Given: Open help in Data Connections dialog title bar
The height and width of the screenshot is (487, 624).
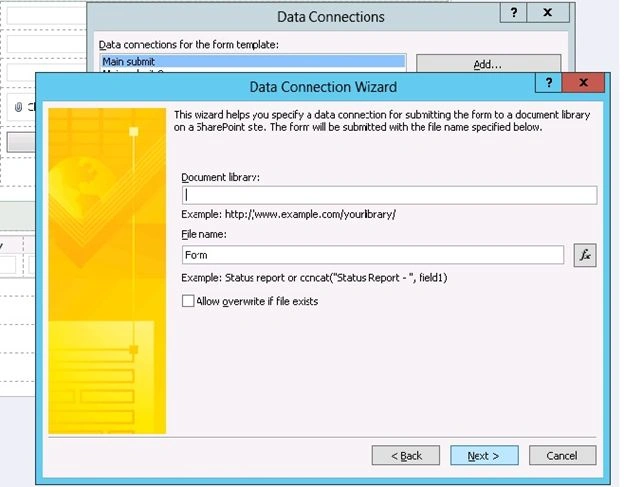Looking at the screenshot, I should point(513,13).
